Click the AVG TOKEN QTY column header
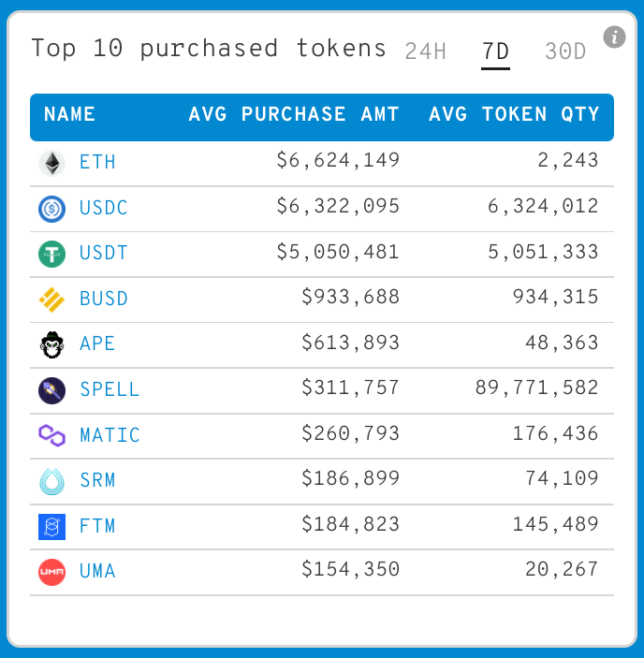This screenshot has width=644, height=658. [x=514, y=115]
